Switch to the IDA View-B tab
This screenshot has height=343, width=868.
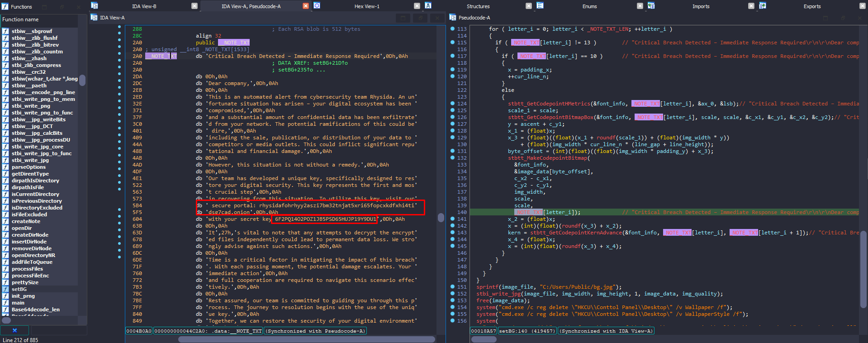[144, 6]
